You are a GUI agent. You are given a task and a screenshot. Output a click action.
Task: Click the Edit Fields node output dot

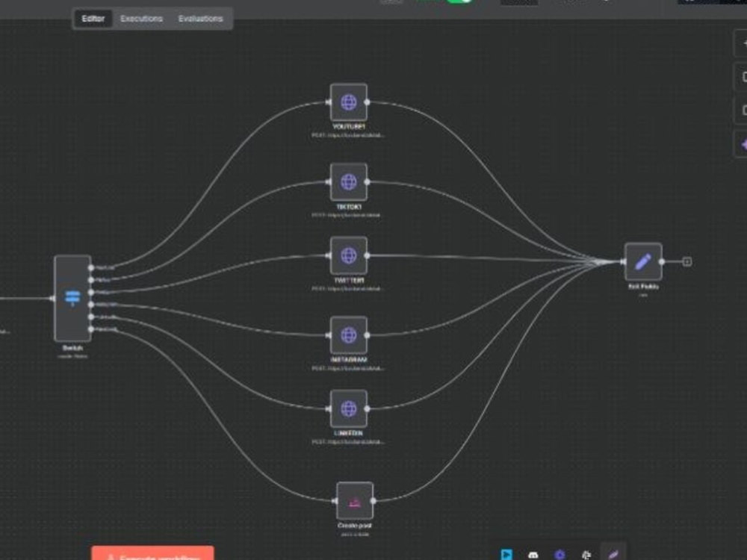pyautogui.click(x=662, y=261)
